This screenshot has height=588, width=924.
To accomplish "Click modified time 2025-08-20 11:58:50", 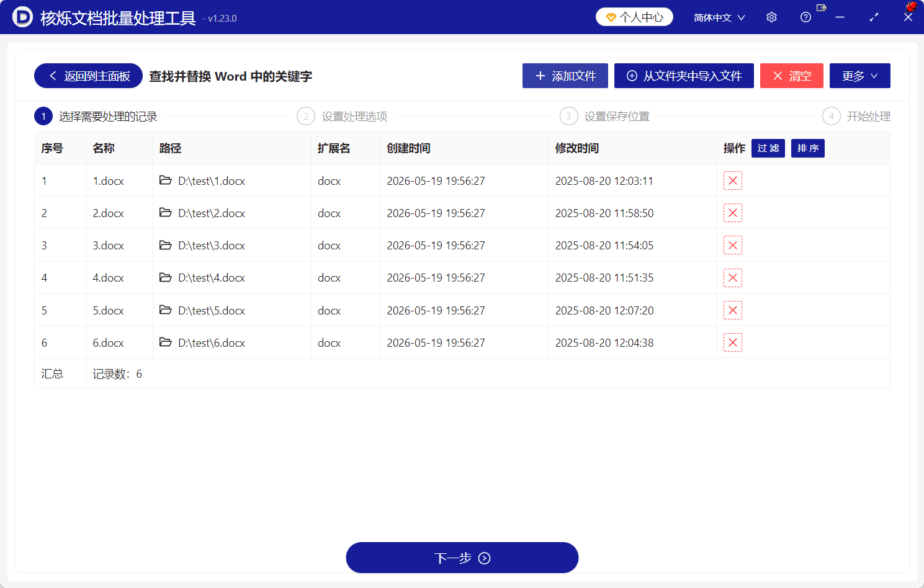I will pyautogui.click(x=604, y=213).
